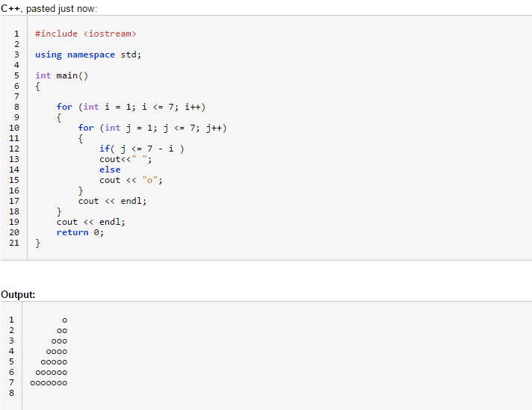Click the "cout << endl;" on line 19
532x410 pixels.
tap(91, 222)
